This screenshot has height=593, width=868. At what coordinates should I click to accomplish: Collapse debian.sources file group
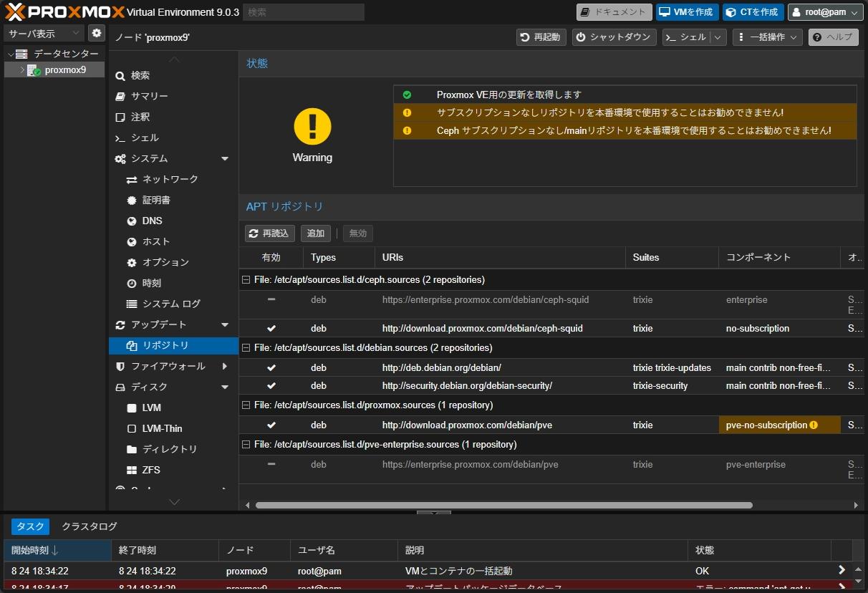pyautogui.click(x=246, y=348)
